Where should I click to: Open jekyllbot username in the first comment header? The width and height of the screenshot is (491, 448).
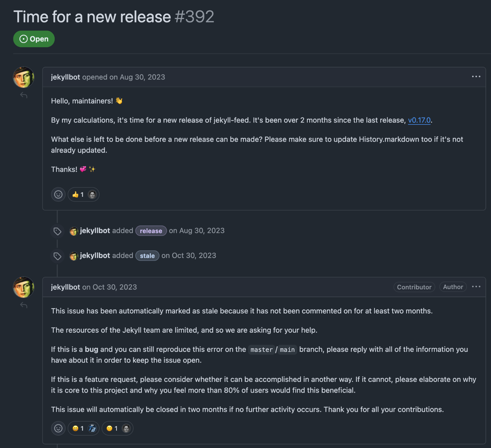point(65,77)
